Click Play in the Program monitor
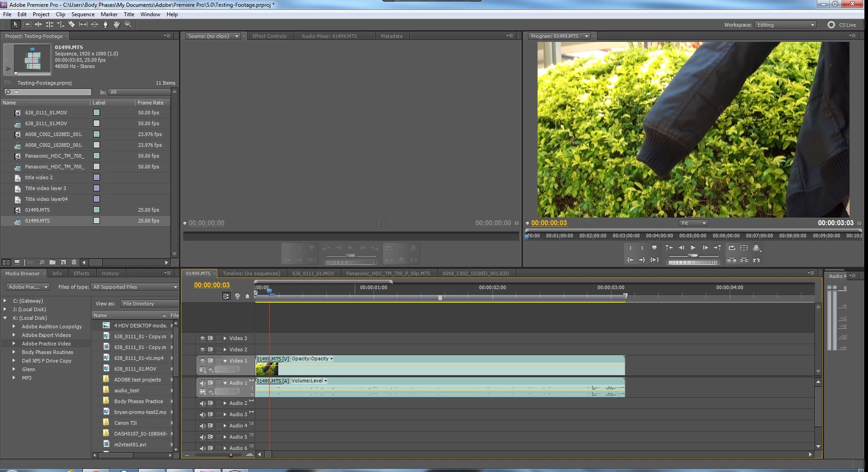 pos(693,248)
